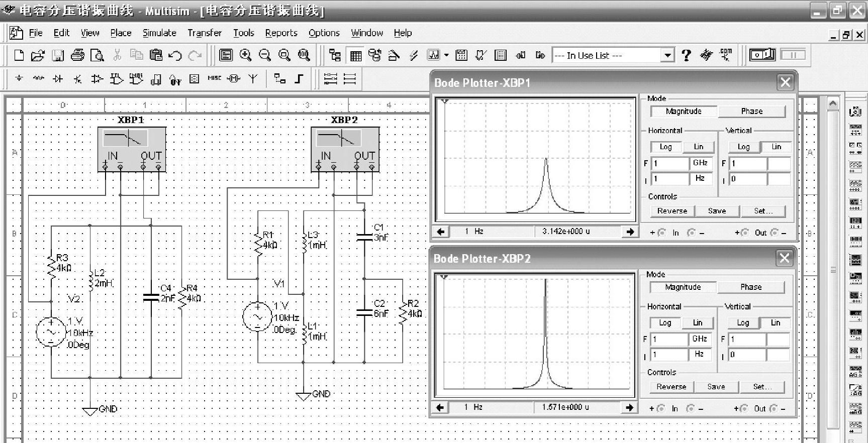868x443 pixels.
Task: Move XBP1 cursor right with arrow
Action: (x=630, y=232)
